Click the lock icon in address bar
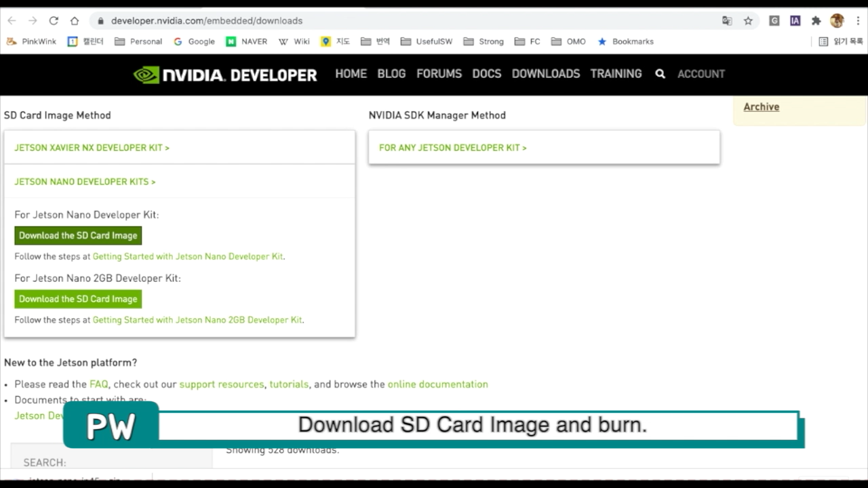 pyautogui.click(x=101, y=20)
